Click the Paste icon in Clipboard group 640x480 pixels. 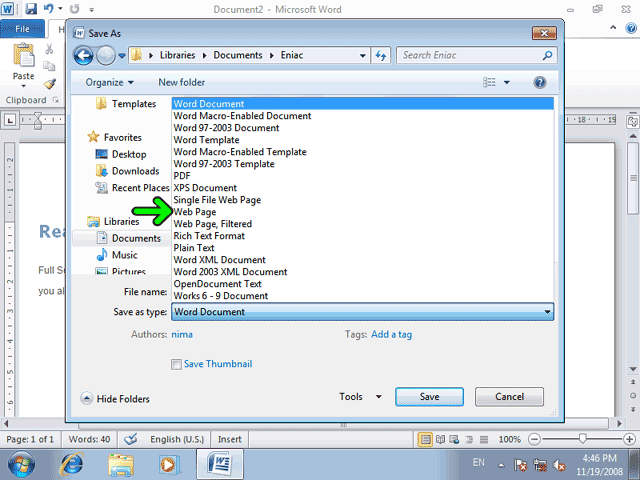pyautogui.click(x=24, y=55)
